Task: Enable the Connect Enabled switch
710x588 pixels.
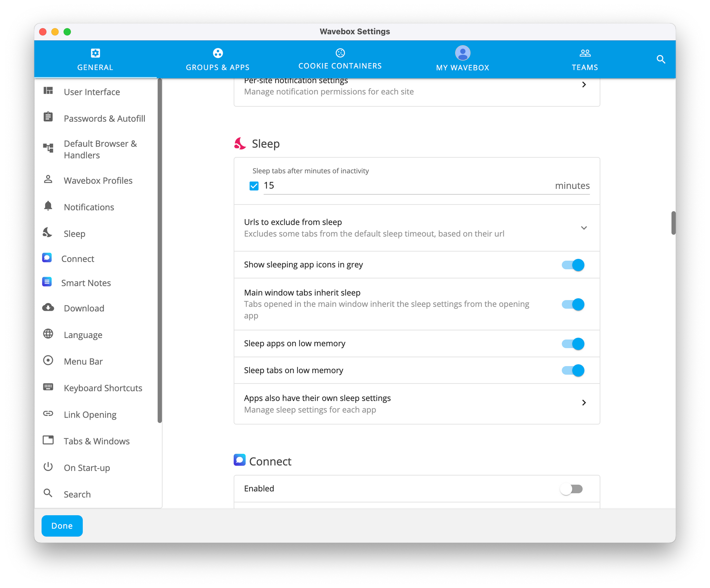Action: (572, 489)
